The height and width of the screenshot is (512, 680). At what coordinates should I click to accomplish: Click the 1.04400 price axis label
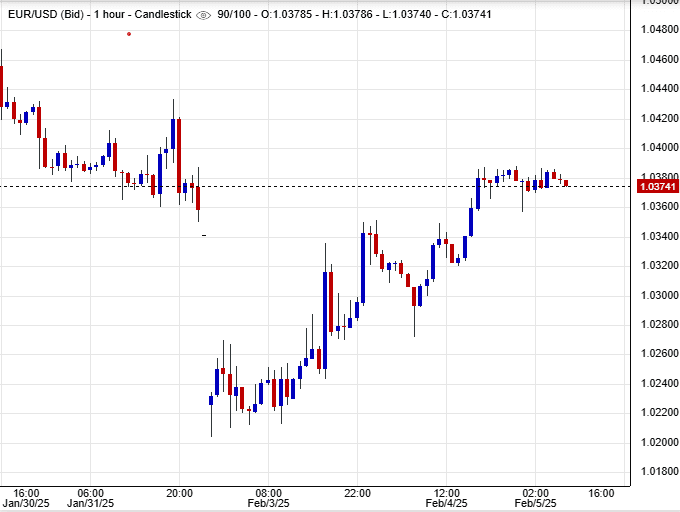[x=657, y=89]
